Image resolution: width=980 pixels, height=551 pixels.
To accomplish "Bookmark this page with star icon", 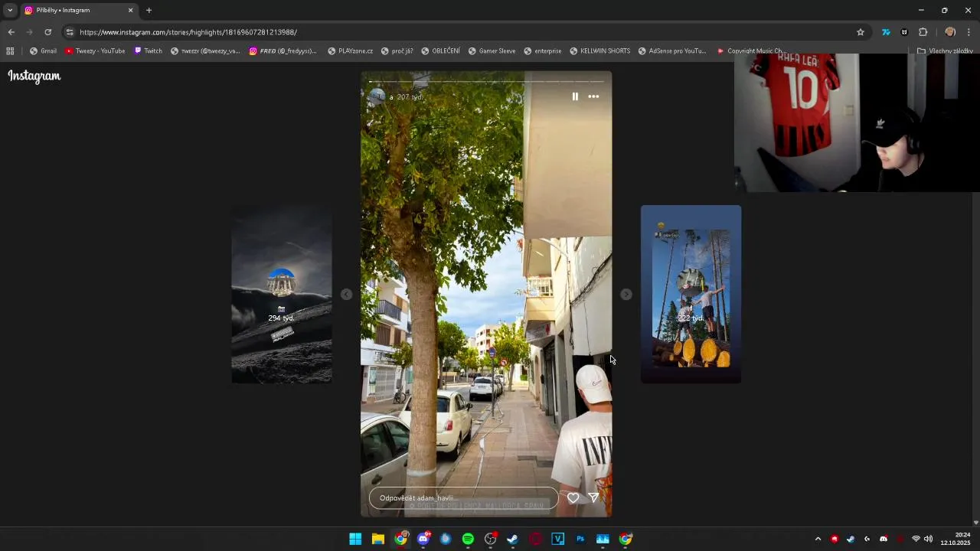I will click(x=861, y=32).
